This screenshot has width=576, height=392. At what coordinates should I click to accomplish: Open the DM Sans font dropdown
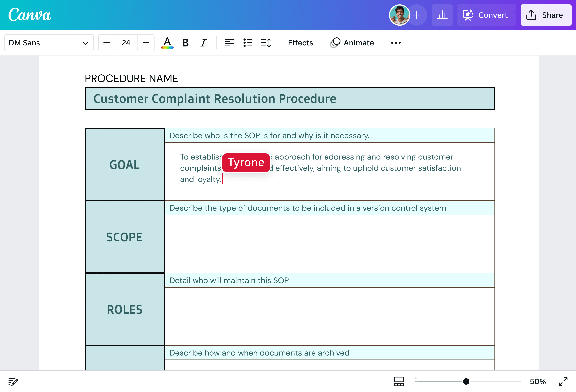49,43
